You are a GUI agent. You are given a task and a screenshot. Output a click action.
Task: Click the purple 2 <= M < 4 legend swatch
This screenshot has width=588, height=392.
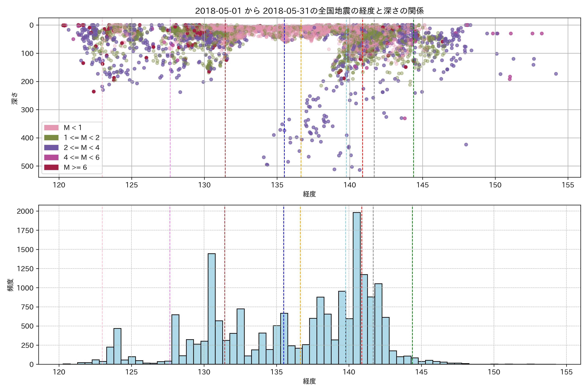coord(51,147)
